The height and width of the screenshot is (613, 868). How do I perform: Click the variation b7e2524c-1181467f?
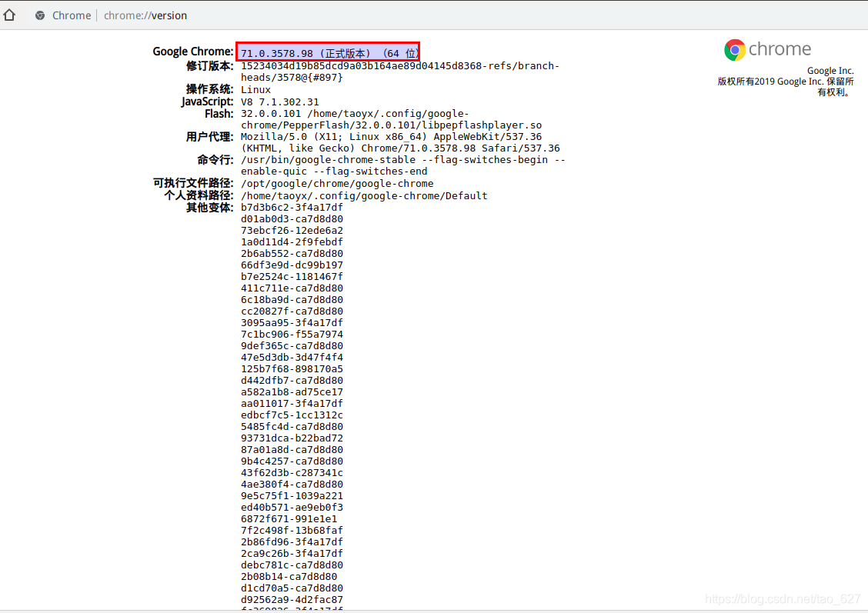coord(292,277)
